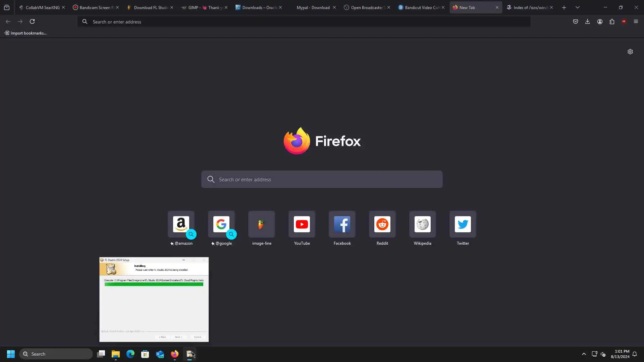The height and width of the screenshot is (362, 644).
Task: Open a new tab with plus button
Action: [x=564, y=7]
